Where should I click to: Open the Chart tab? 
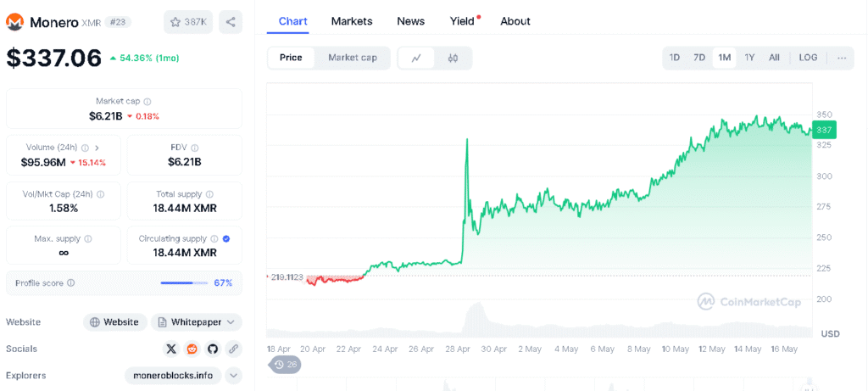292,21
